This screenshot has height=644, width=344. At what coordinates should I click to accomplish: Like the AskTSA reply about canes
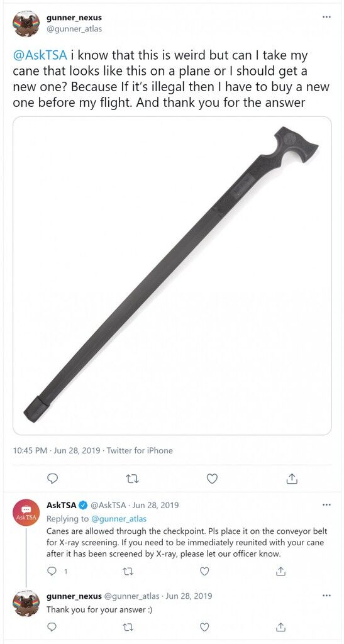204,571
